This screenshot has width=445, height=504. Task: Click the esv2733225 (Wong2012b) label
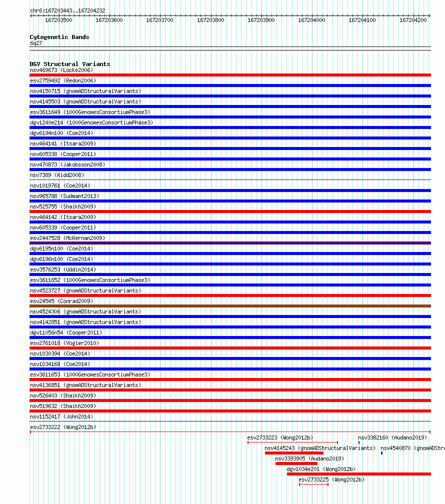tap(331, 479)
